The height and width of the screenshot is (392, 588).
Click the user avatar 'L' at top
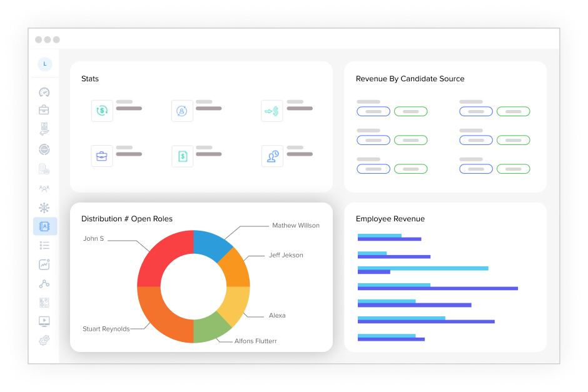[x=44, y=64]
